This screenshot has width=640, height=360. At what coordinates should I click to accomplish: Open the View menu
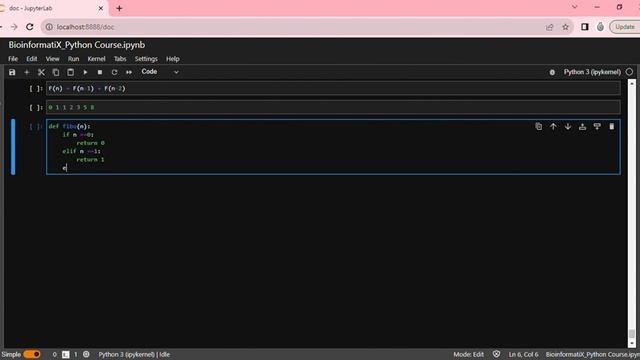tap(52, 59)
